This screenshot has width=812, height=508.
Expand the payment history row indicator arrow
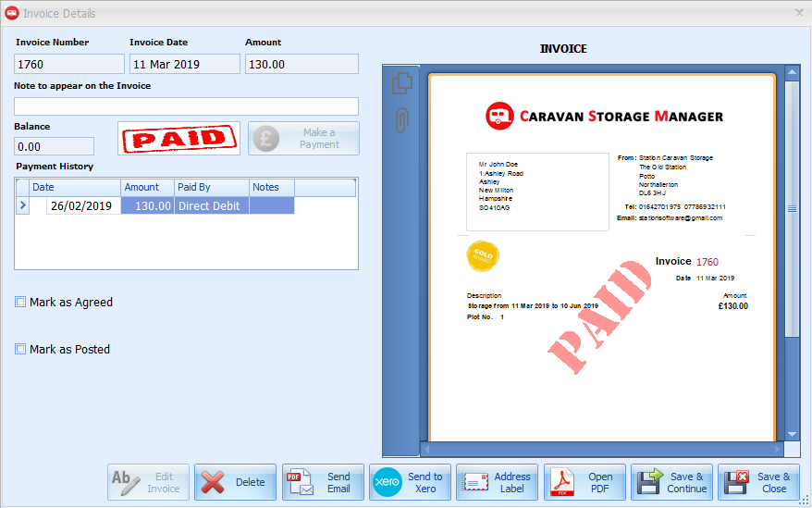(23, 206)
